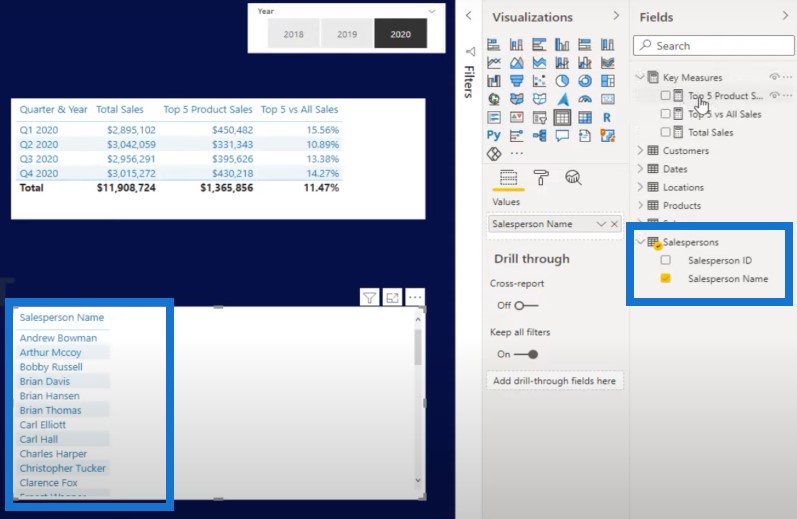Select the Pie chart visual

coord(562,81)
